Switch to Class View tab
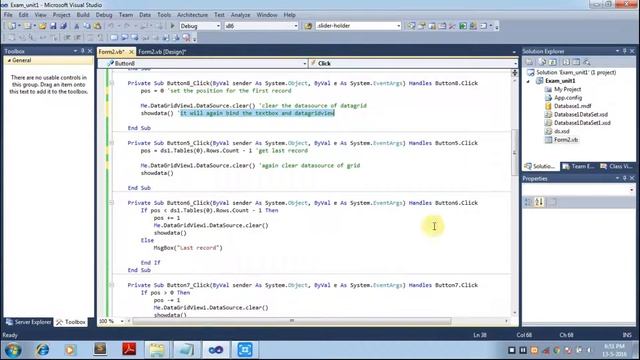This screenshot has height=360, width=640. click(x=617, y=167)
